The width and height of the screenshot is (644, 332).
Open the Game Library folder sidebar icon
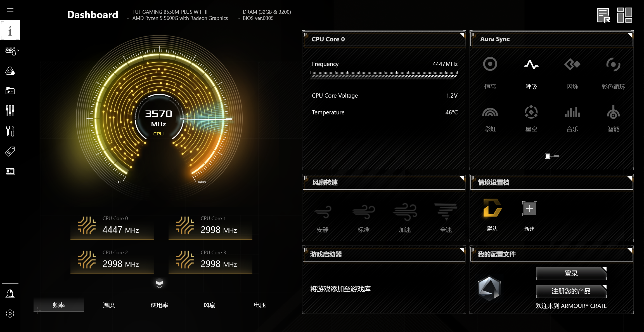(x=10, y=91)
